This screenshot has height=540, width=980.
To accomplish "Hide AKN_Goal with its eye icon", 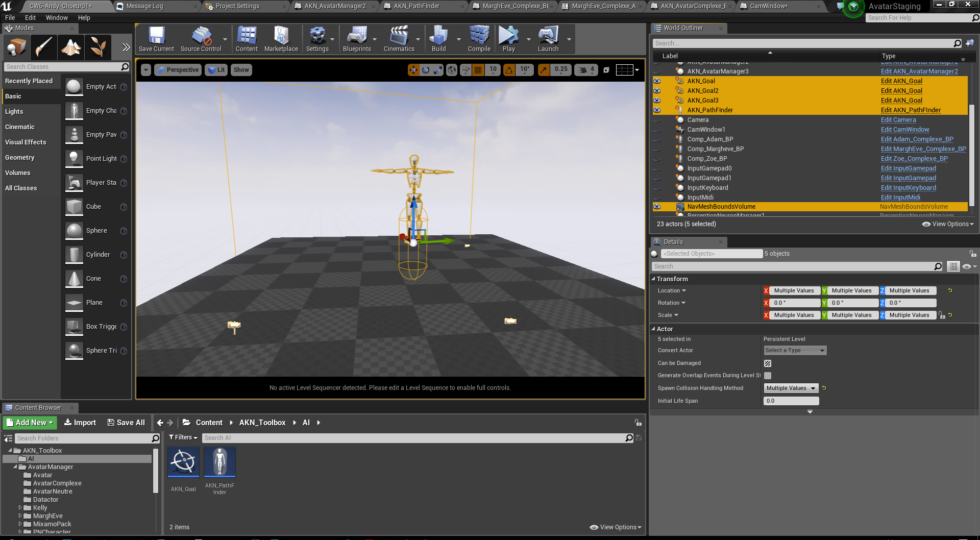I will [x=657, y=81].
